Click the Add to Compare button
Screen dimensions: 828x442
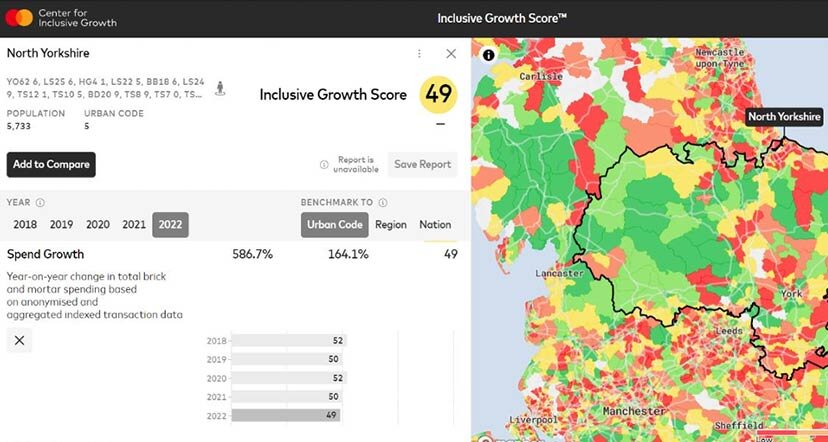pos(51,164)
